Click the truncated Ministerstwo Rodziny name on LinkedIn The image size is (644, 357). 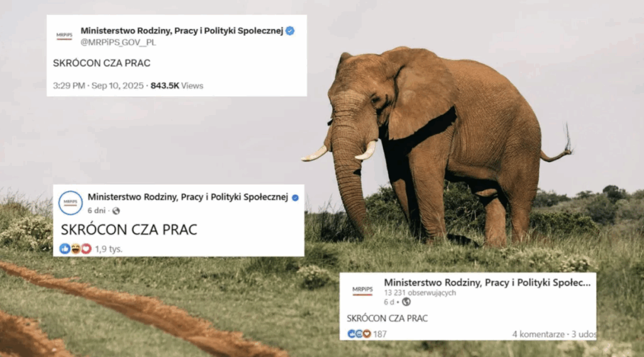487,282
